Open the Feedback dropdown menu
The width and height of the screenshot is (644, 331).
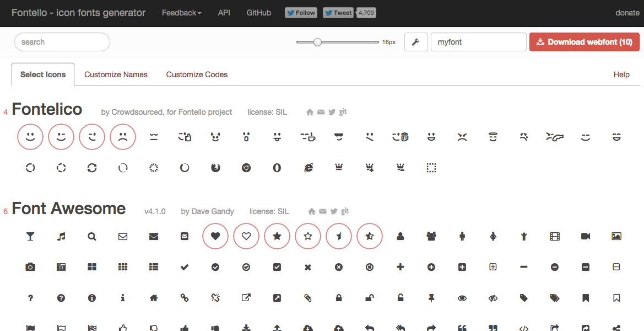point(181,12)
